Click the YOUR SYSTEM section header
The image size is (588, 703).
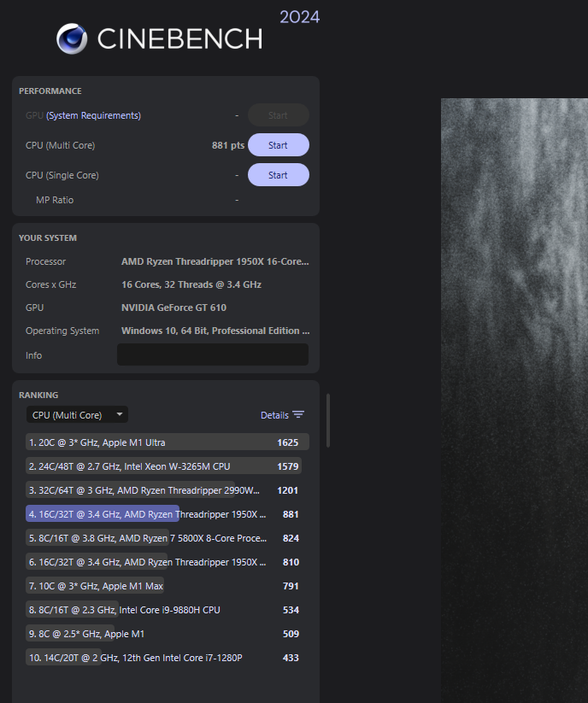click(x=48, y=238)
